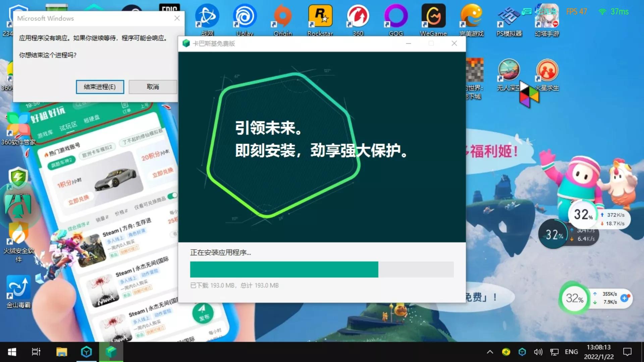644x362 pixels.
Task: Open the clock showing 13:08:13
Action: [x=599, y=352]
